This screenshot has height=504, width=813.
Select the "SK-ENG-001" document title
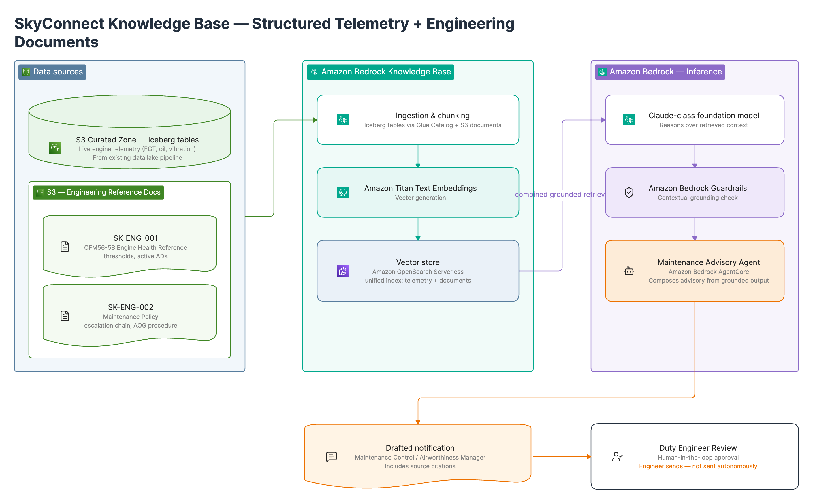tap(135, 238)
